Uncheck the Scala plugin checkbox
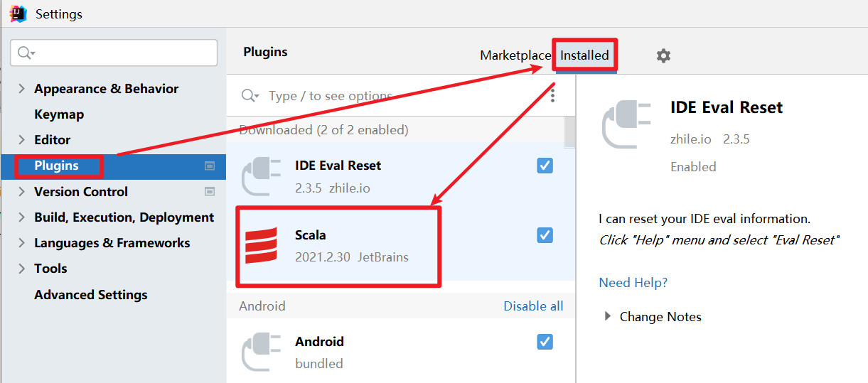This screenshot has width=868, height=383. tap(545, 235)
